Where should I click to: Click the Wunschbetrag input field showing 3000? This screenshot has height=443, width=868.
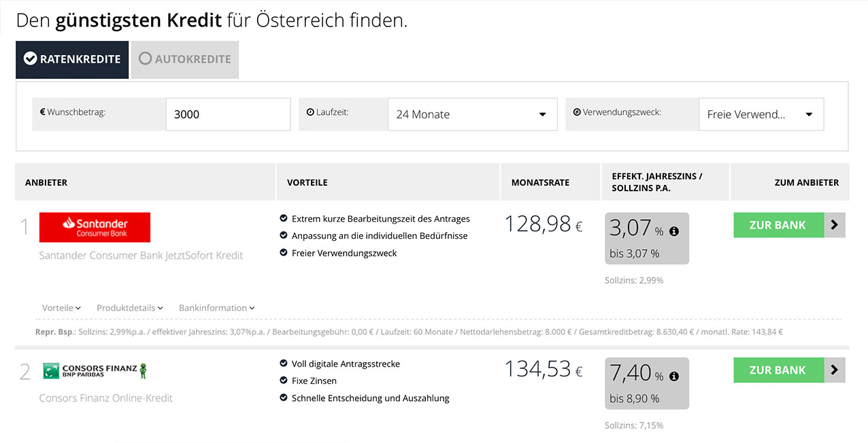pyautogui.click(x=228, y=114)
